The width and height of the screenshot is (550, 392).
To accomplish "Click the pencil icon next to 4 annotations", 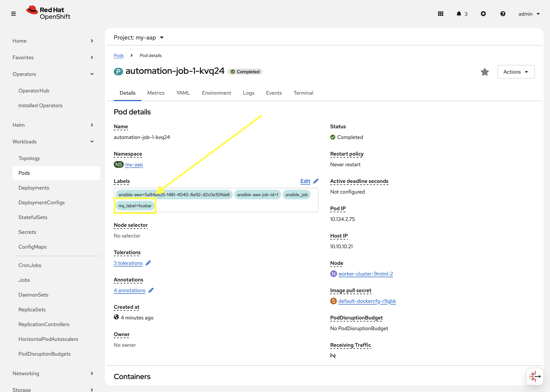I will pos(151,290).
